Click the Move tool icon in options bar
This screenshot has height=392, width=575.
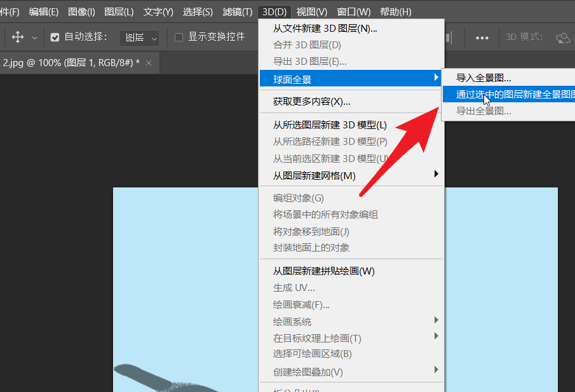[x=18, y=37]
